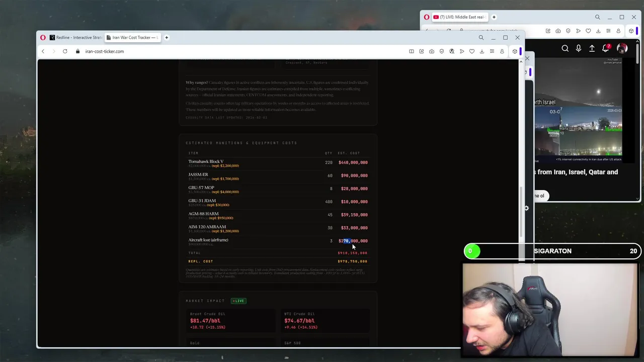
Task: Take a snapshot with back window camera icon
Action: [558, 31]
